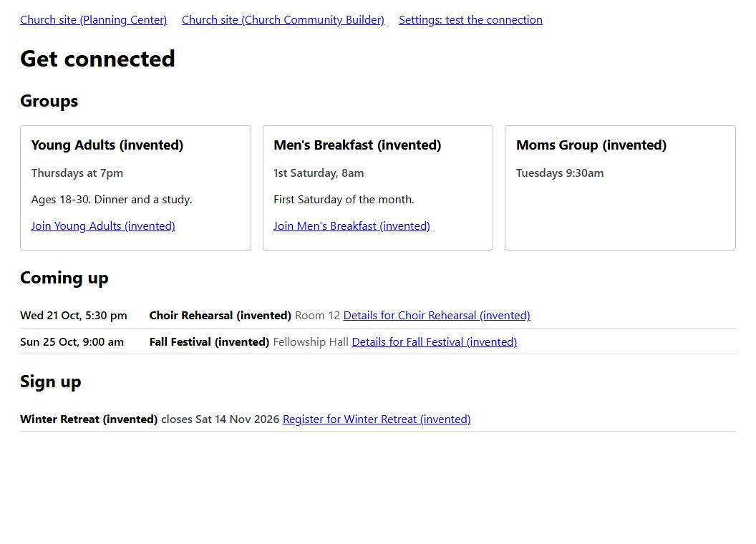Register for Winter Retreat (invented)

377,419
